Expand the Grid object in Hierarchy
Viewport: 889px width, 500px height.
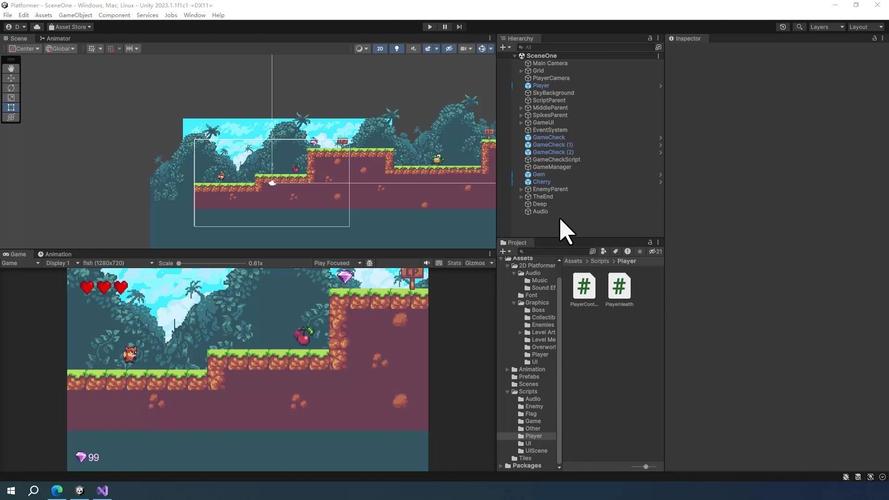pos(521,71)
